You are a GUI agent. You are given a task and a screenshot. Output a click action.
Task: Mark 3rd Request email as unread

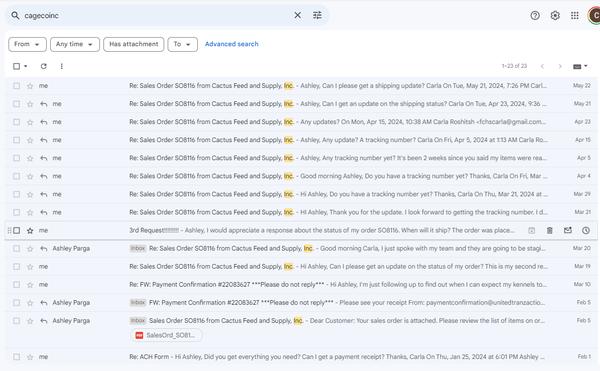pyautogui.click(x=568, y=230)
